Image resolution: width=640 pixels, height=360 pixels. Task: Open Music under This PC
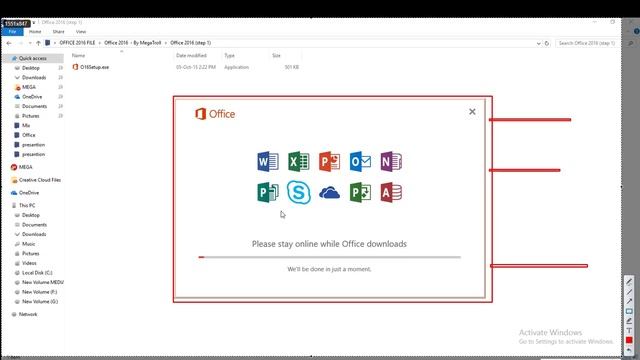click(29, 244)
